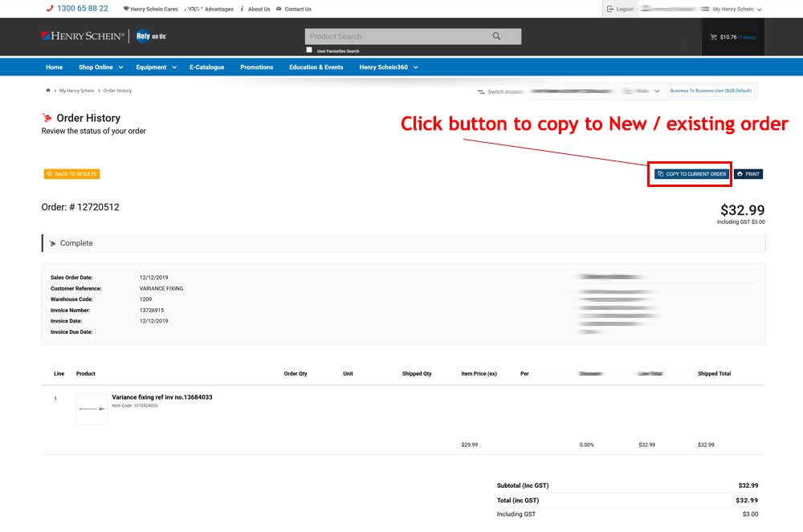Click the Product Search input field

[397, 36]
